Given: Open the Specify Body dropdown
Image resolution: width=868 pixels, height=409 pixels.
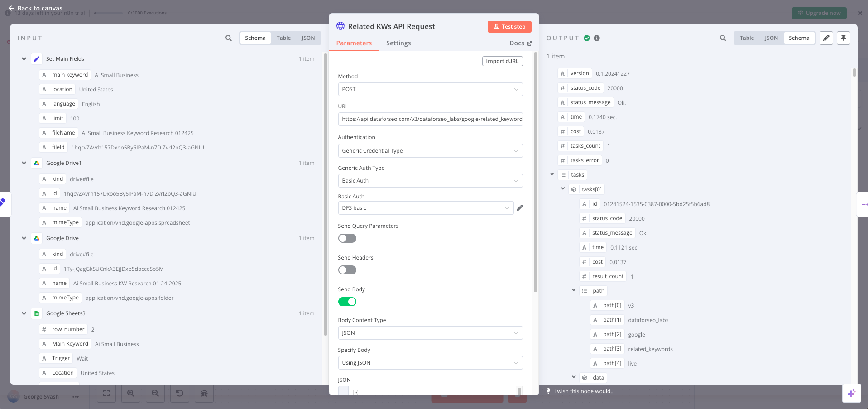Looking at the screenshot, I should pyautogui.click(x=430, y=363).
